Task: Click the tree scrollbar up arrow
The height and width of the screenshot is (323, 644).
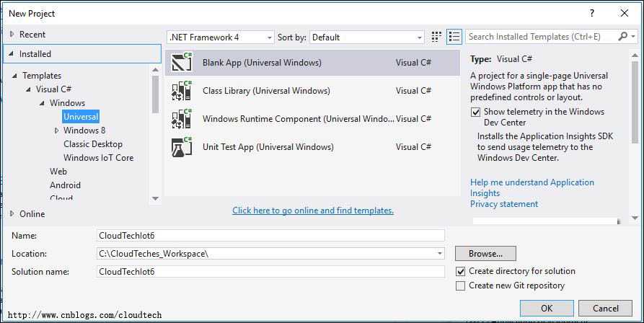Action: (x=155, y=69)
